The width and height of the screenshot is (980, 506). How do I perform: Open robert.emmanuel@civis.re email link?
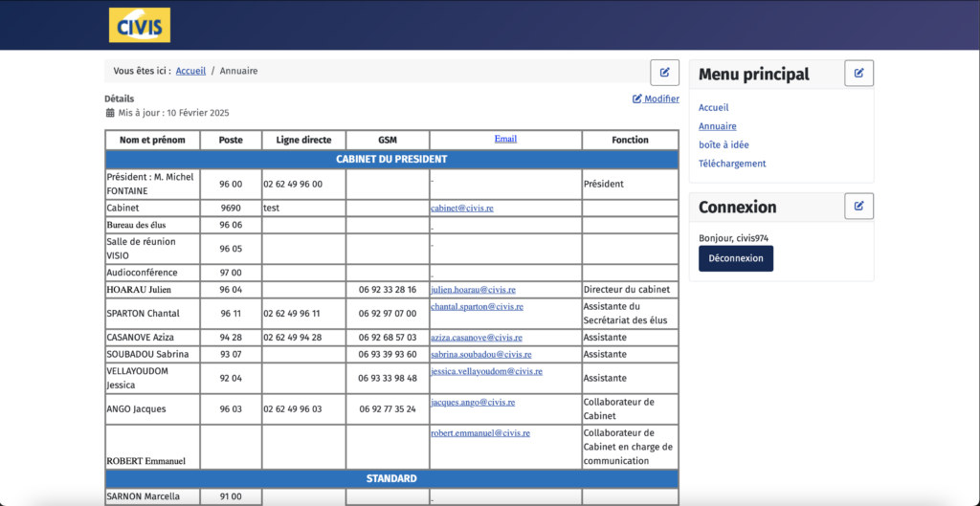click(480, 432)
